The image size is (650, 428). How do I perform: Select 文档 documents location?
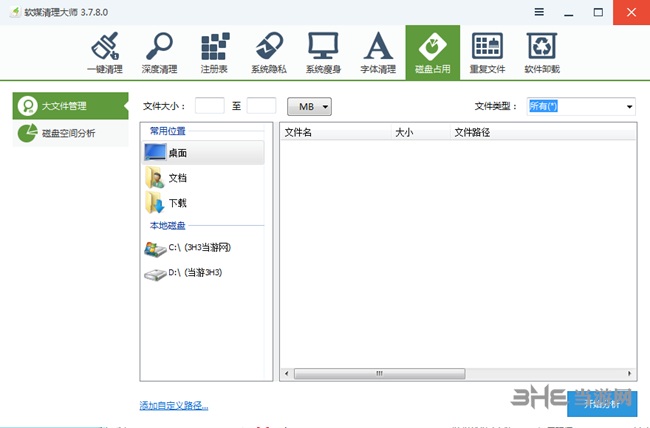click(203, 178)
